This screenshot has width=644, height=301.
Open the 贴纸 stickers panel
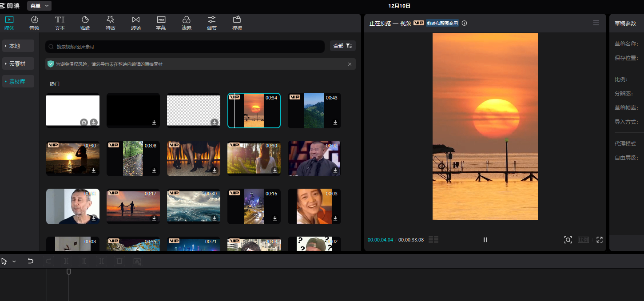(x=85, y=23)
